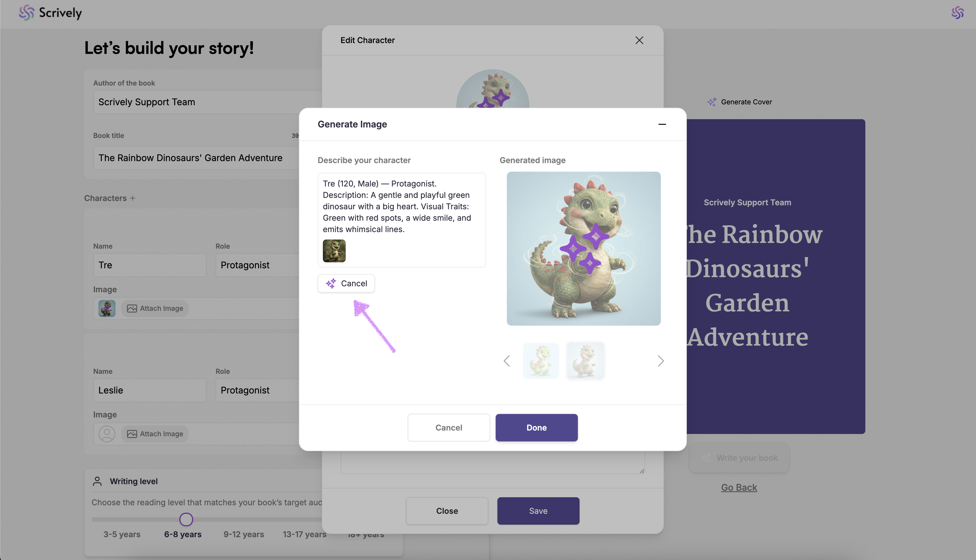
Task: Click the reference dinosaur thumbnail in description
Action: click(334, 251)
